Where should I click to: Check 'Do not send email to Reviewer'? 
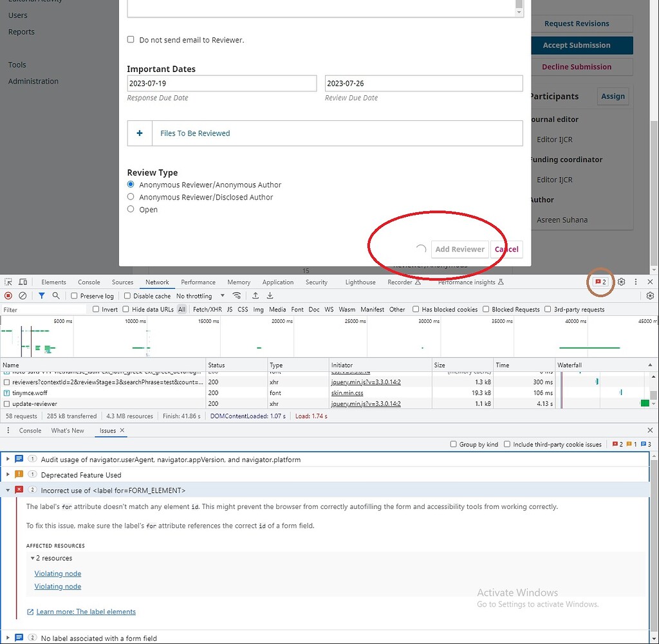click(131, 39)
